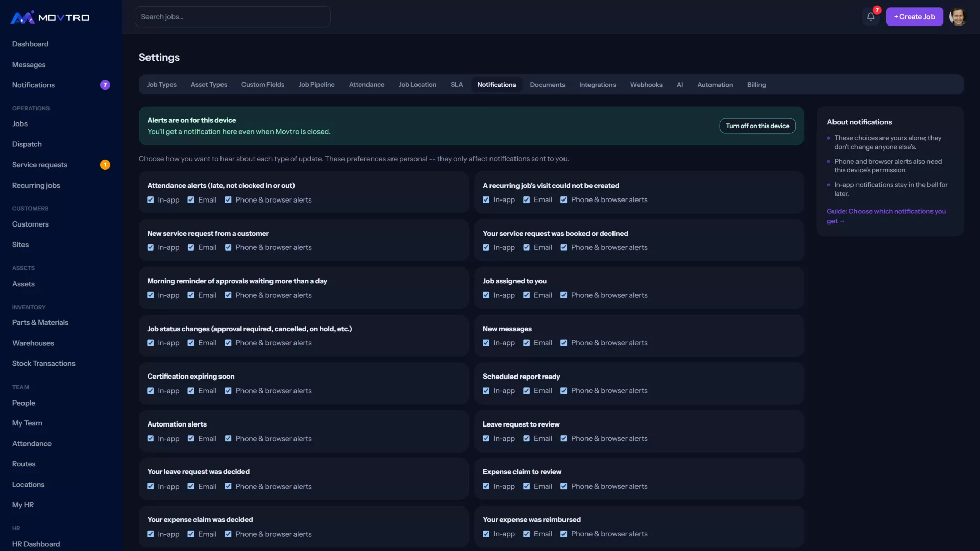Screen dimensions: 980x551
Task: Uncheck In-app for Automation alerts
Action: click(151, 439)
